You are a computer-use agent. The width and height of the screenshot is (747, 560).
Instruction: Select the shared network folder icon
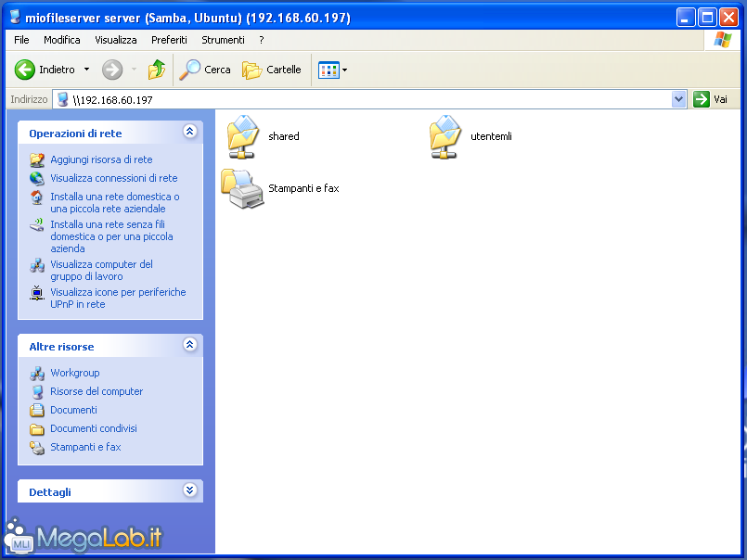tap(243, 136)
